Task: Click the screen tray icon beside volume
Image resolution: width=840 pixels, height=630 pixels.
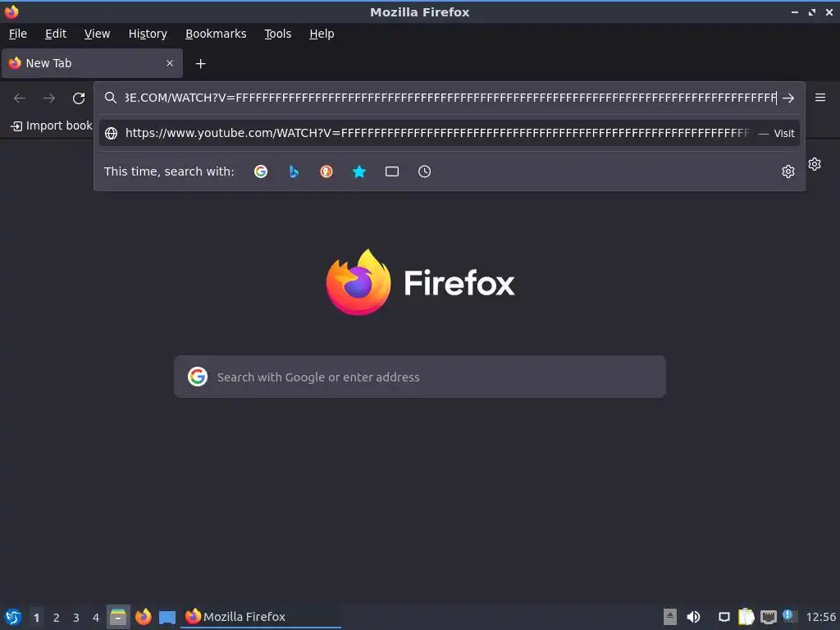Action: (724, 617)
